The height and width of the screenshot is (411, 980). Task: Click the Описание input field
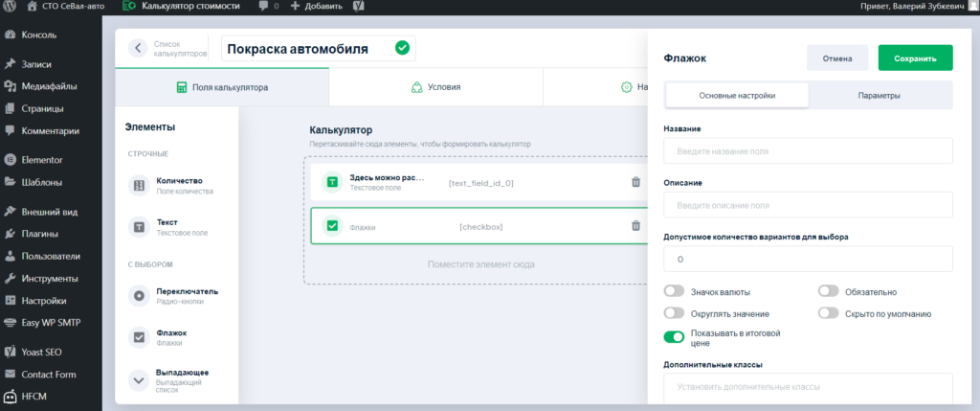(x=808, y=205)
